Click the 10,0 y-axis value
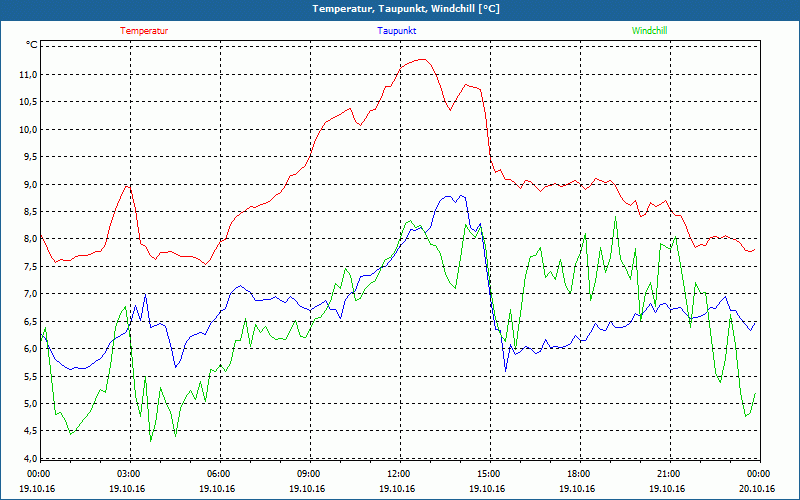 tap(28, 130)
